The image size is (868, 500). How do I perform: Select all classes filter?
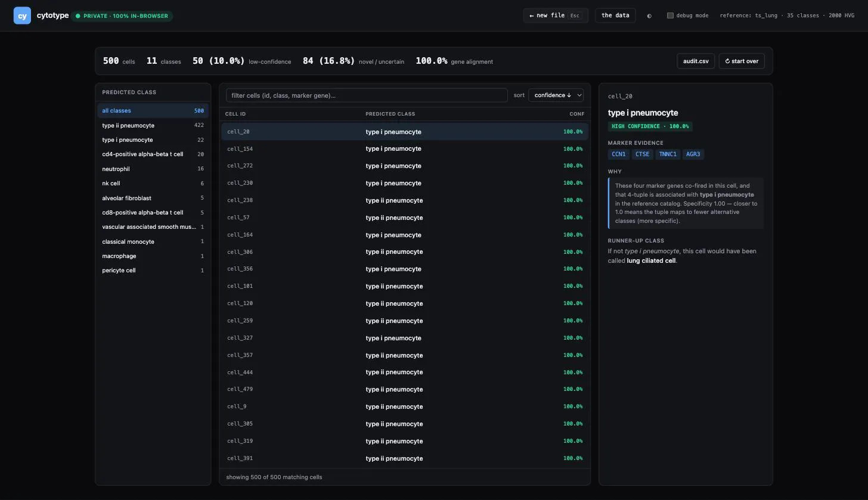[153, 111]
